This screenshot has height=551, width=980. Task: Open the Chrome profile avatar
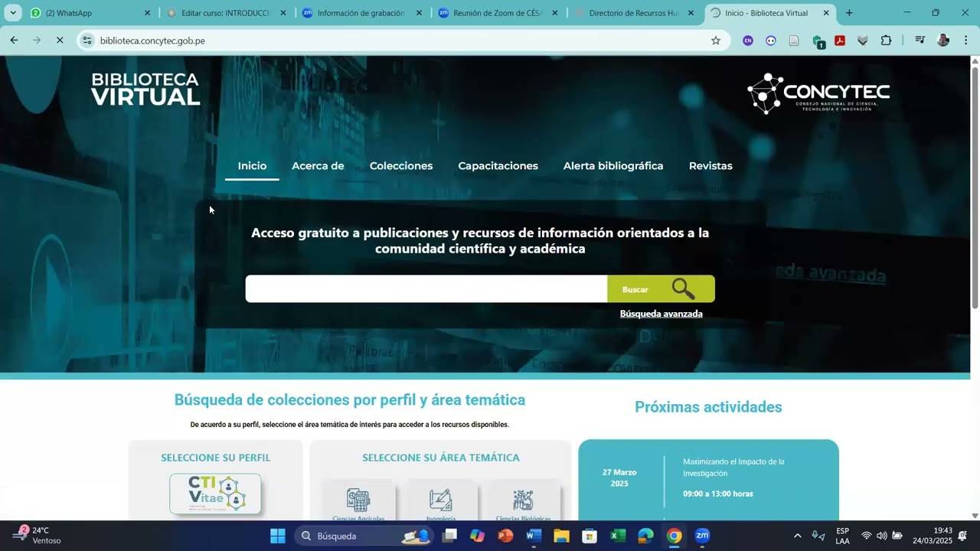(x=943, y=41)
